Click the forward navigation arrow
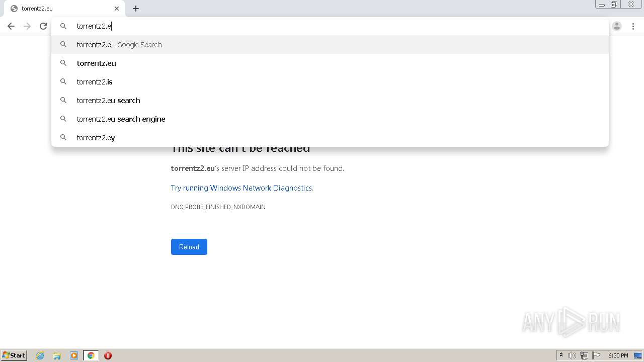644x362 pixels. pyautogui.click(x=27, y=26)
